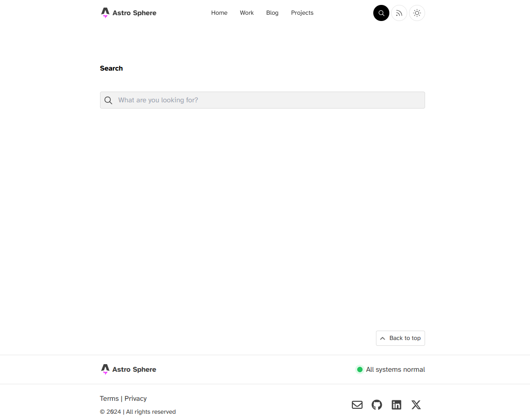530x420 pixels.
Task: Open the LinkedIn icon link
Action: pos(396,405)
